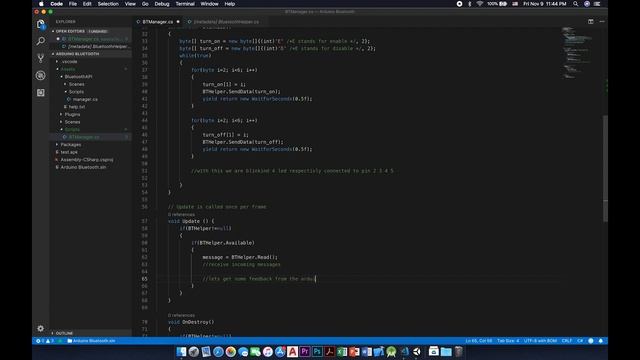The height and width of the screenshot is (360, 640).
Task: Open Spotlight search in menu bar
Action: [x=576, y=4]
